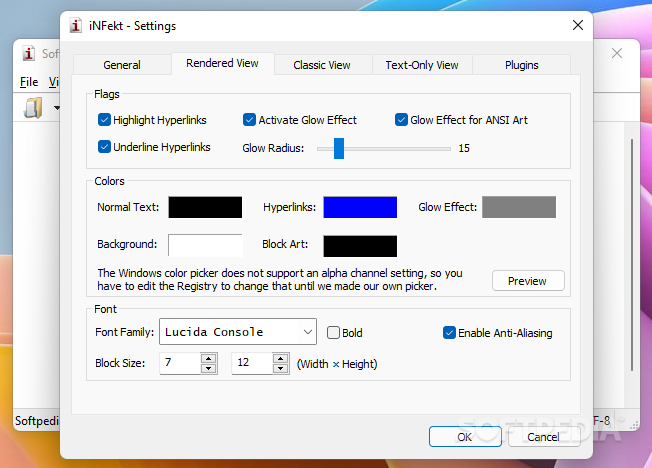Uncheck Activate Glow Effect
The image size is (652, 468).
point(249,120)
